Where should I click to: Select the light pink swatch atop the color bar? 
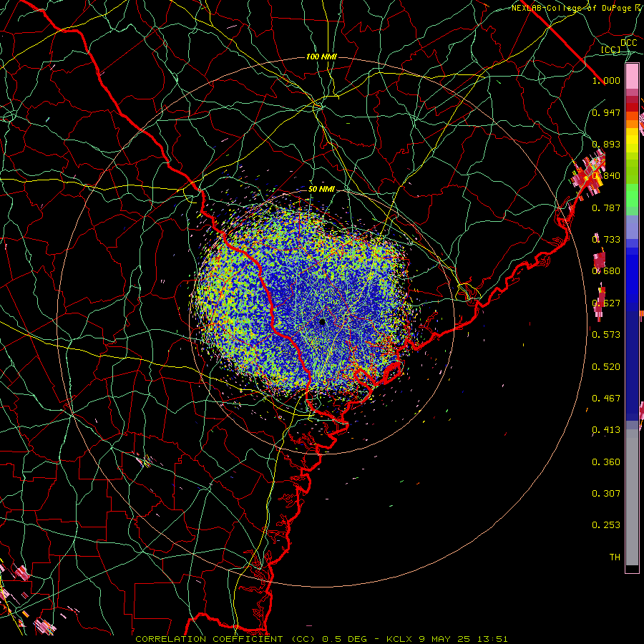[x=632, y=77]
